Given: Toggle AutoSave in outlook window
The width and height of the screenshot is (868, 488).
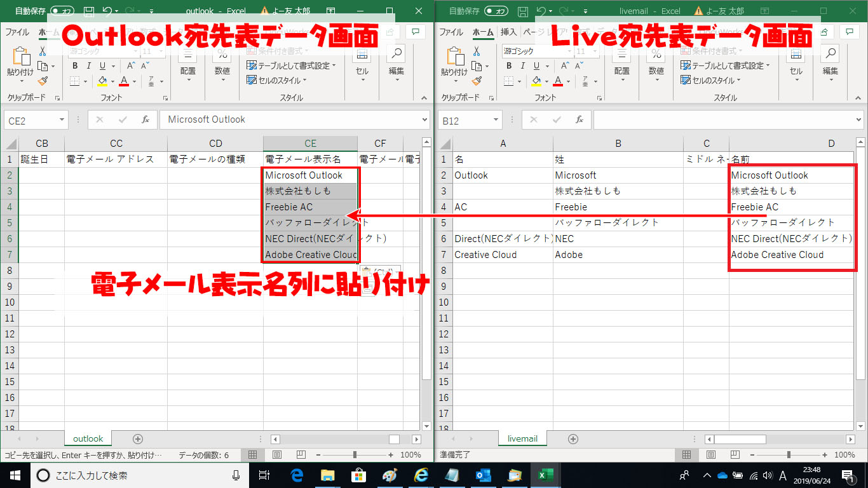Looking at the screenshot, I should point(62,11).
